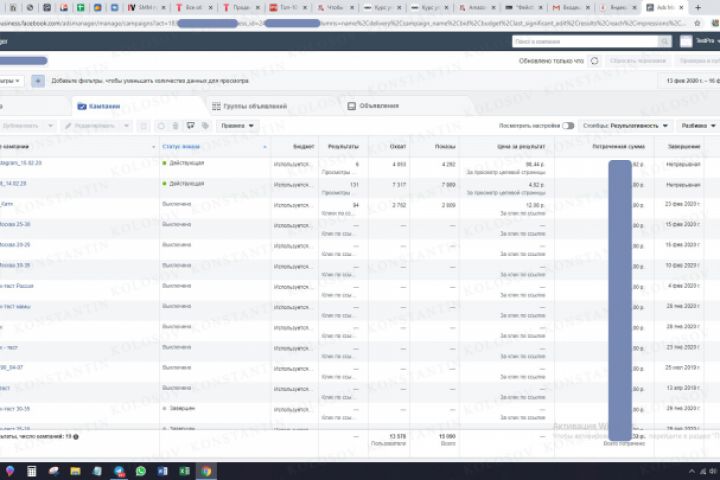Click the plus icon to add a filter
The image size is (720, 480).
(38, 81)
